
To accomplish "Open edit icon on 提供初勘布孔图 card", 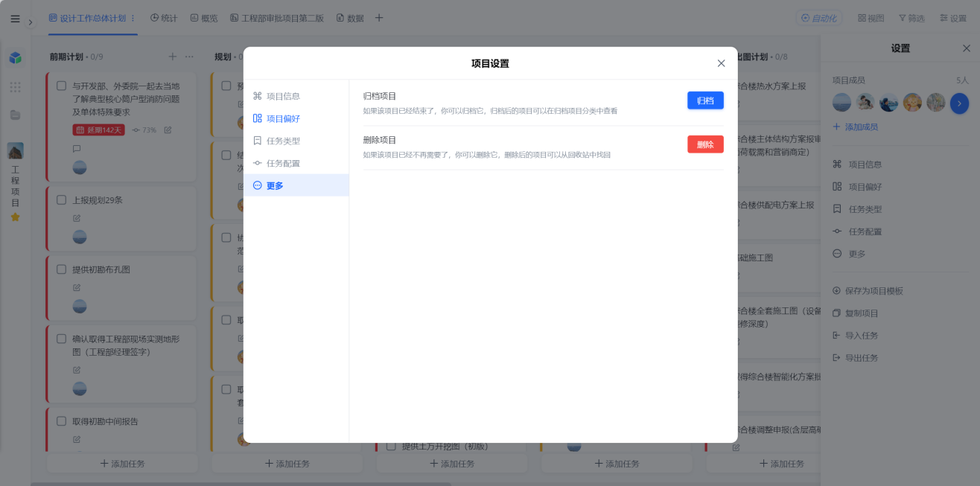I will [77, 287].
